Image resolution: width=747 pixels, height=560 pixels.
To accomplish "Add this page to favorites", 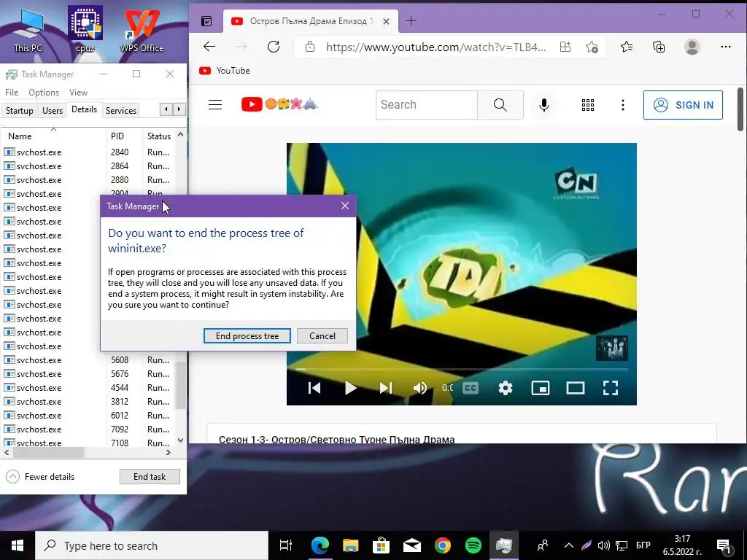I will (592, 47).
